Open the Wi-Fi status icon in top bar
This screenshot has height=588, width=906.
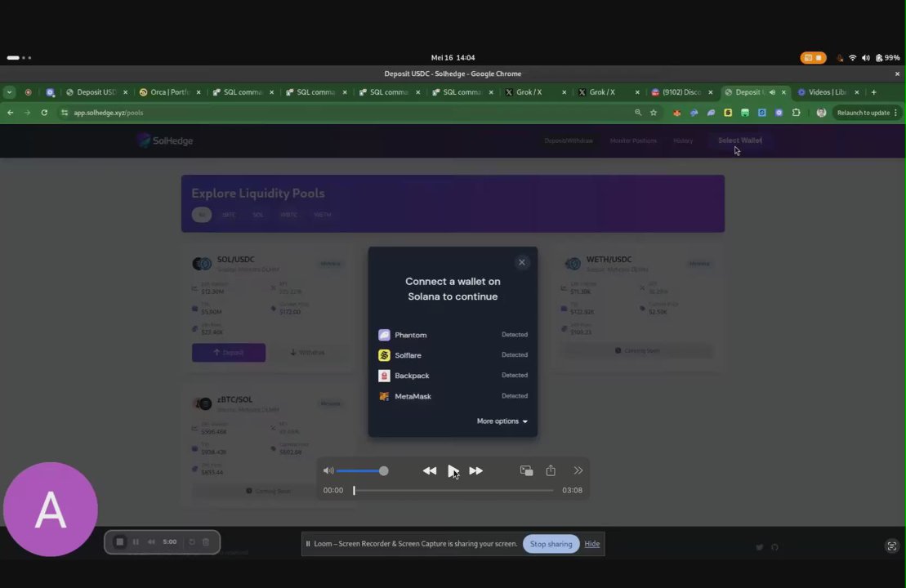(852, 58)
